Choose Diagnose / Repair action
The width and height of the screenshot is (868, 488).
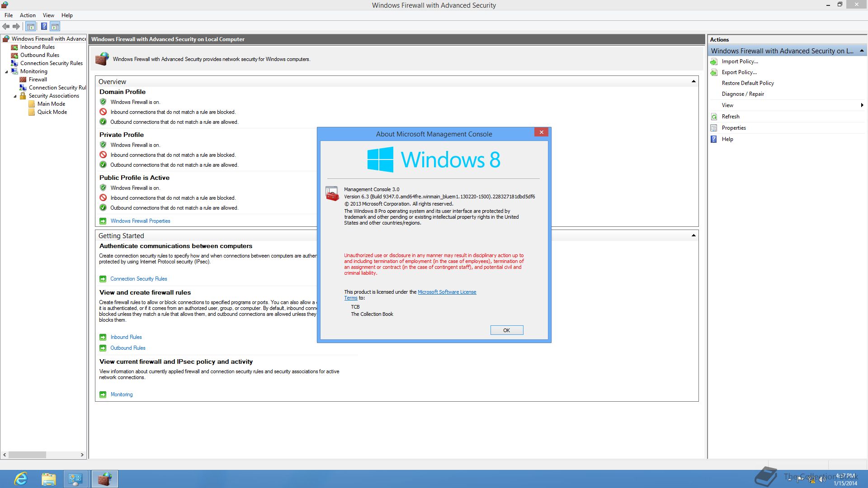tap(743, 94)
